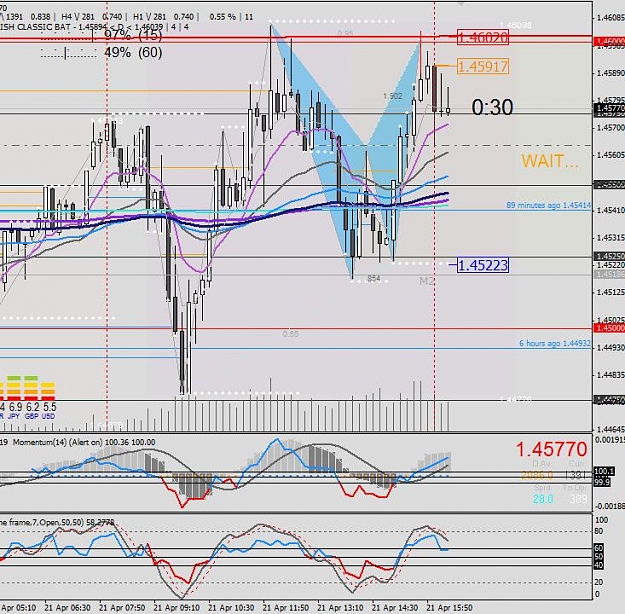Click the red 1.45000 price axis marker
The width and height of the screenshot is (625, 614).
pos(609,328)
